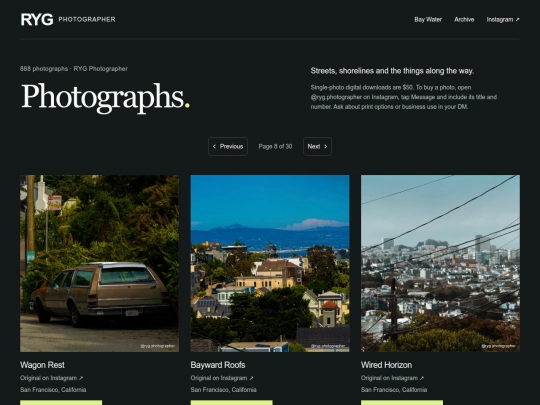Open Original on Instagram for Wagon Rest
This screenshot has height=405, width=540.
(51, 378)
